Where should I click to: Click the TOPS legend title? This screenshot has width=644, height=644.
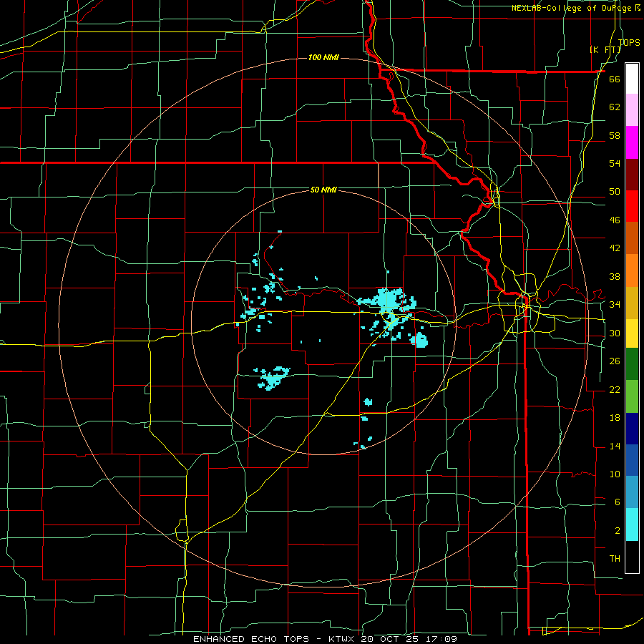629,42
